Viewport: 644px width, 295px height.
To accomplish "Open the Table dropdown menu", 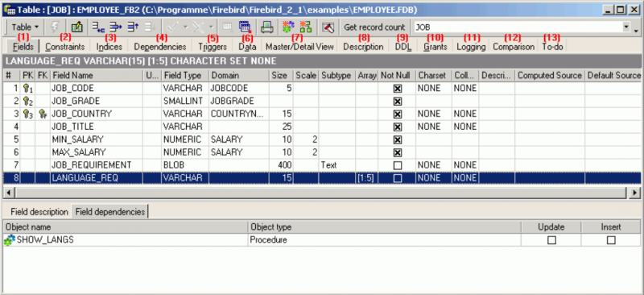I will point(25,27).
